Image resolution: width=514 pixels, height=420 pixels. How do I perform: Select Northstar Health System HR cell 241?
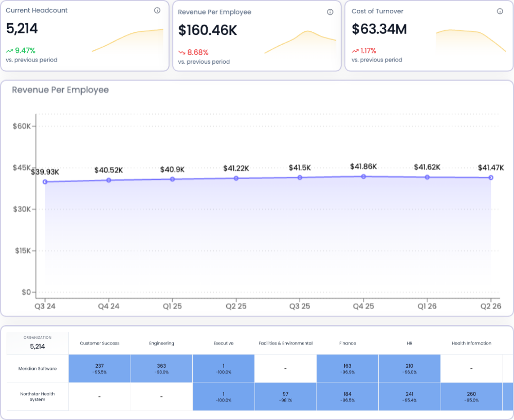[x=410, y=397]
